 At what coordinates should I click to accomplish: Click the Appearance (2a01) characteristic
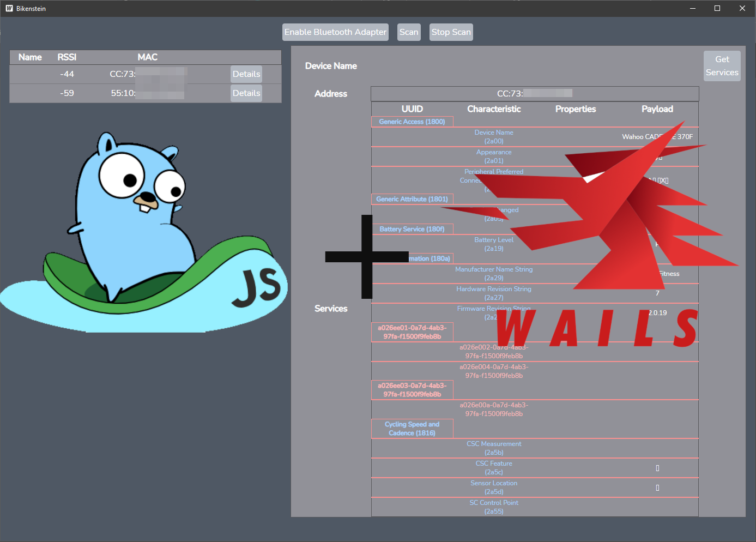click(494, 156)
